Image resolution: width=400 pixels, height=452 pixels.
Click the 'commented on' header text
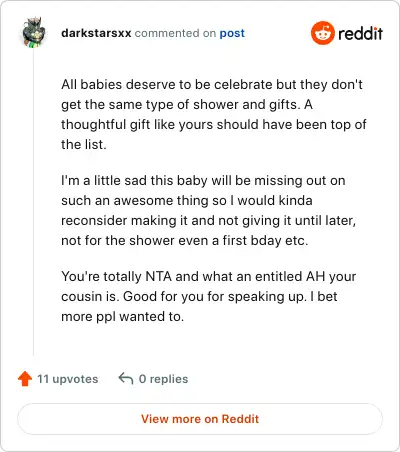pos(175,33)
